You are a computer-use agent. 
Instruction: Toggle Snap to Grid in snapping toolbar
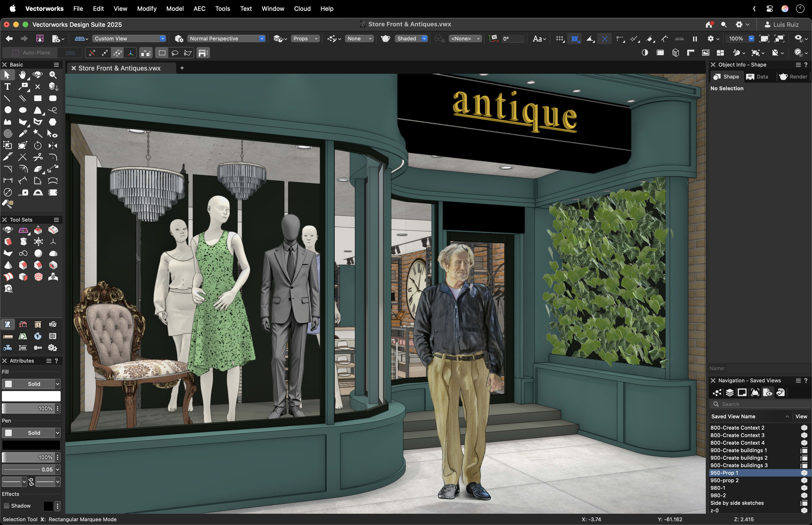pos(559,39)
